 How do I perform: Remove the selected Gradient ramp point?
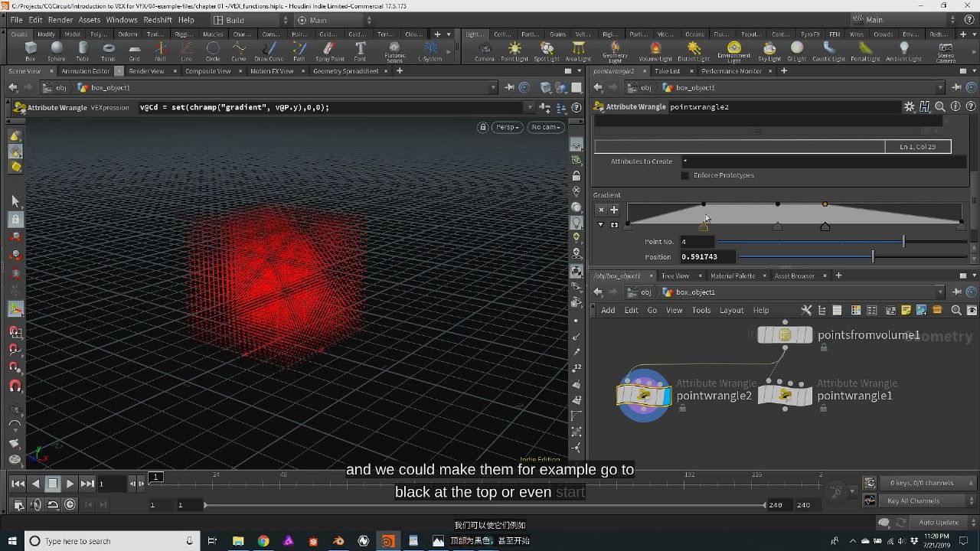click(x=601, y=210)
